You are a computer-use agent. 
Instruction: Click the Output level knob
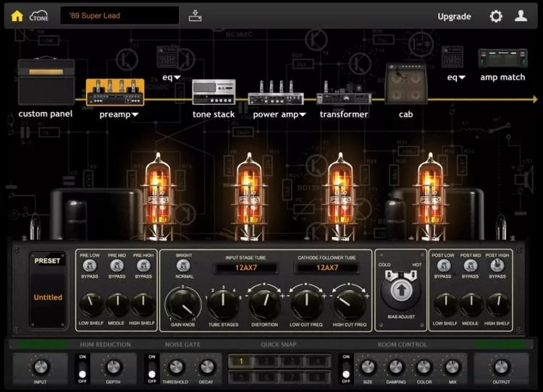[x=501, y=367]
